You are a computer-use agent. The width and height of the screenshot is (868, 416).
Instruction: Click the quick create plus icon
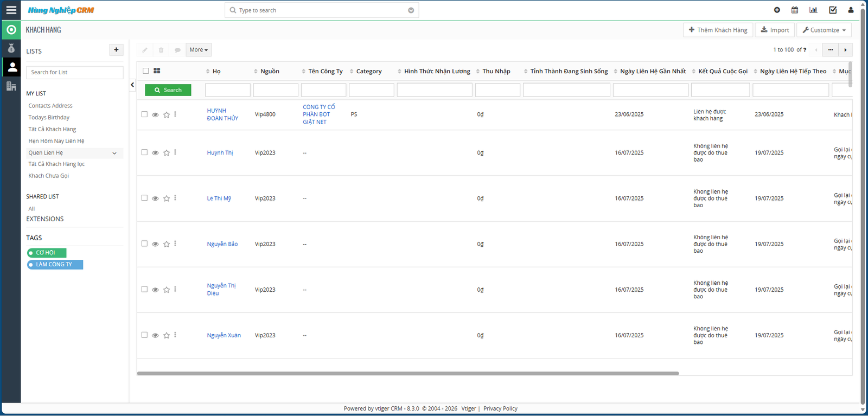point(777,10)
